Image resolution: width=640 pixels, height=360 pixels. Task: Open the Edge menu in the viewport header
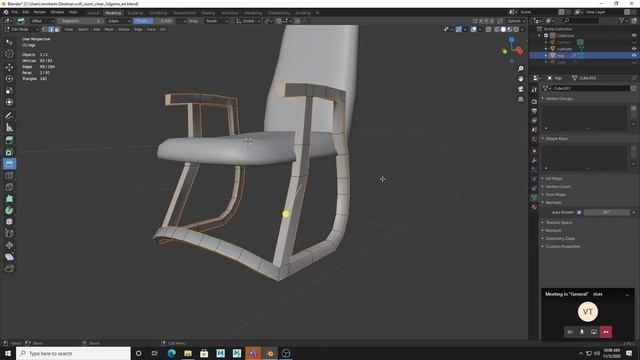click(138, 29)
